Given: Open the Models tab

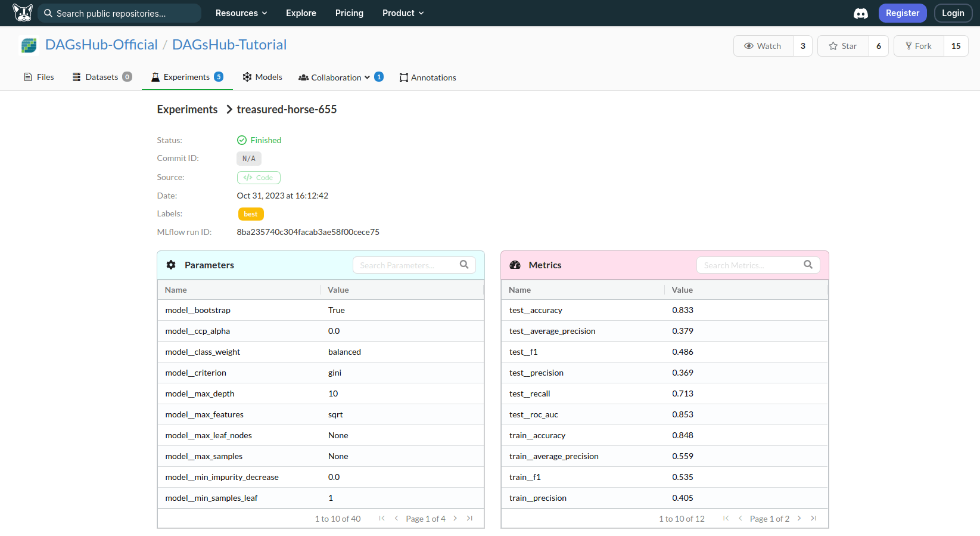Looking at the screenshot, I should [x=262, y=77].
